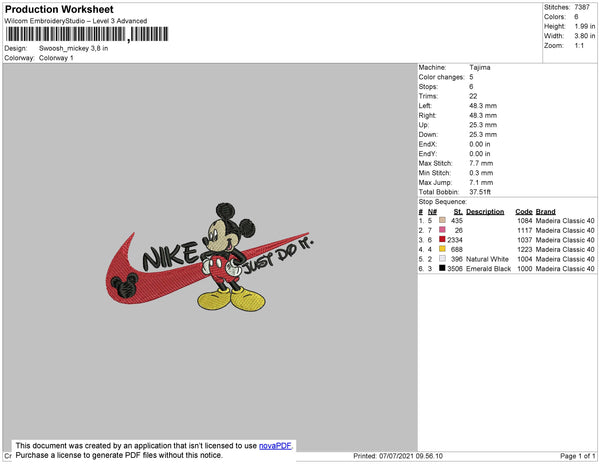Viewport: 600px width, 464px height.
Task: Click the 'Brand' column header
Action: pos(545,212)
